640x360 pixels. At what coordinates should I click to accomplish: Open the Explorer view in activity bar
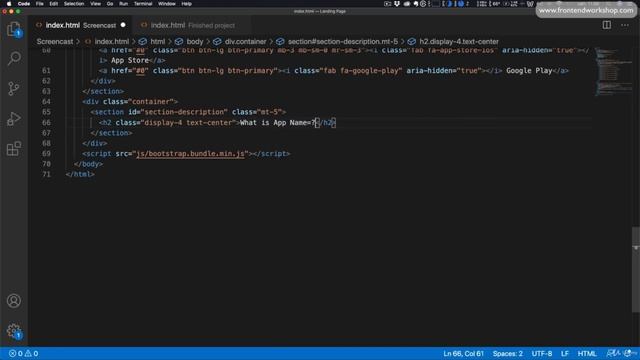coord(14,29)
